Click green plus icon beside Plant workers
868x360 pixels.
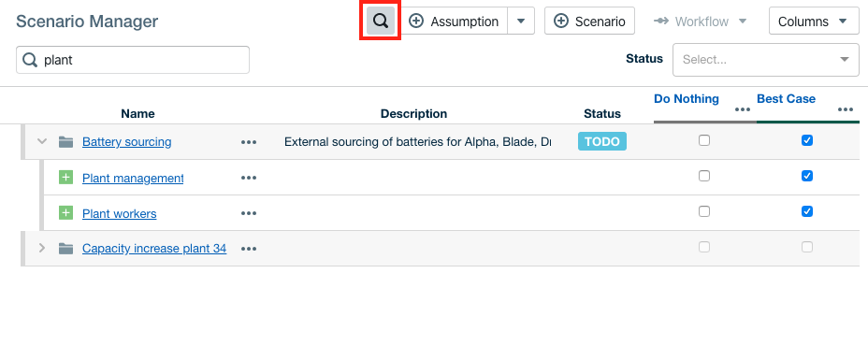[65, 213]
